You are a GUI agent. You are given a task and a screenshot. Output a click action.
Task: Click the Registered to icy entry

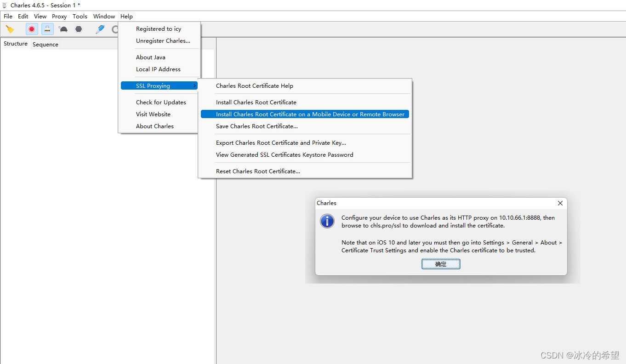point(159,28)
